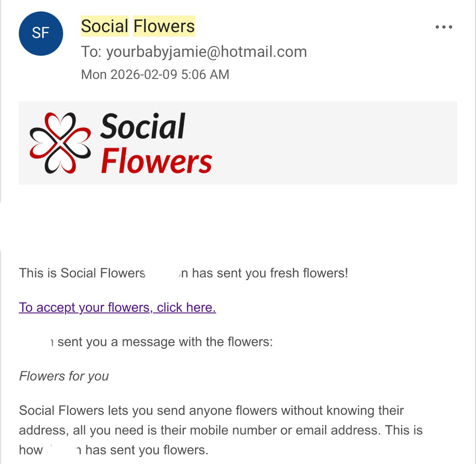Click the highlighted word "Flowers" in sender name
Viewport: 476px width, 464px height.
(164, 26)
